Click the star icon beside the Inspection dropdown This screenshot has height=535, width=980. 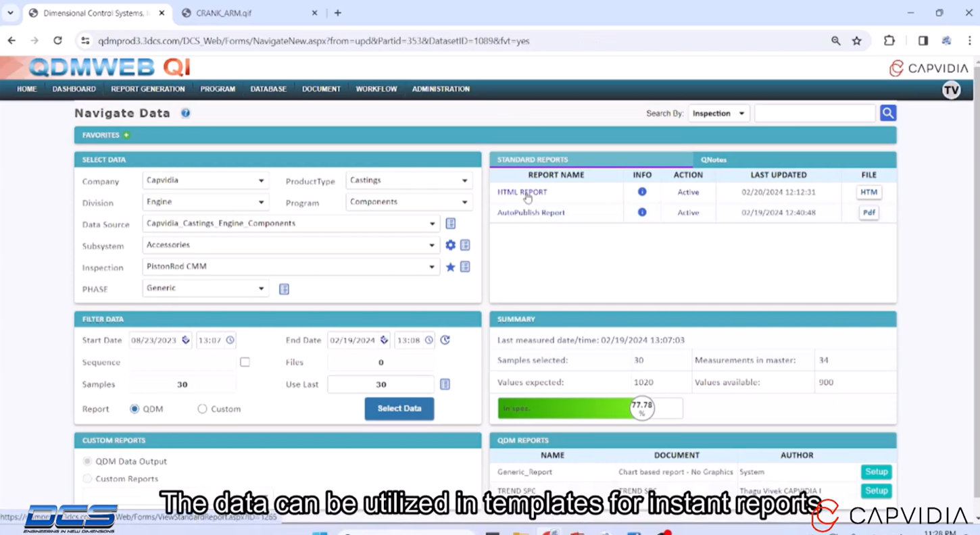(450, 267)
